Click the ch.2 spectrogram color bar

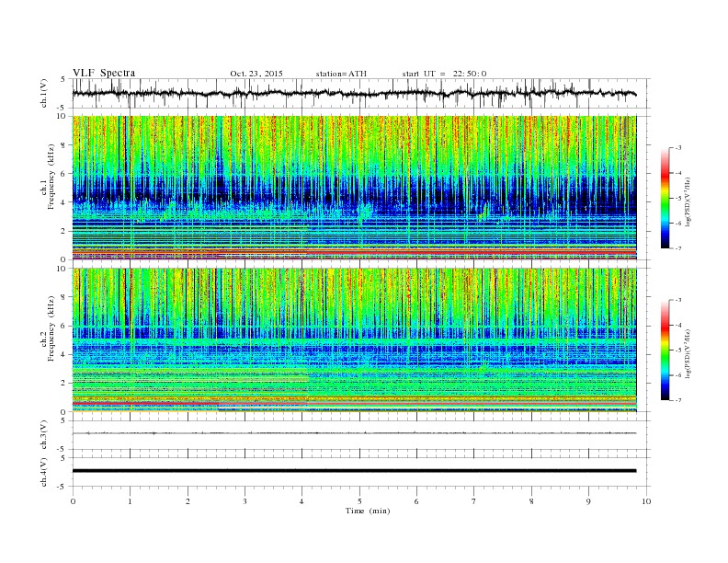pos(665,350)
